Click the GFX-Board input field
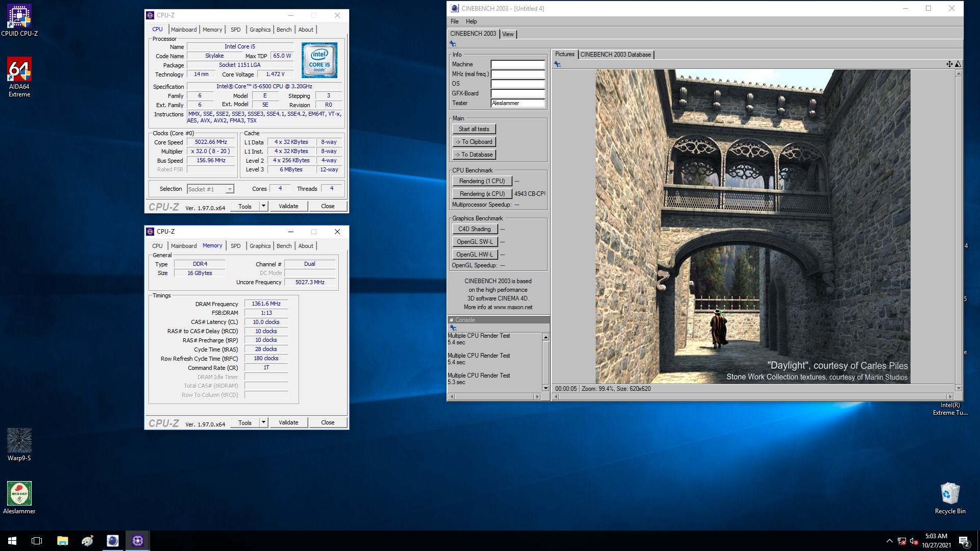The image size is (980, 551). [x=518, y=93]
